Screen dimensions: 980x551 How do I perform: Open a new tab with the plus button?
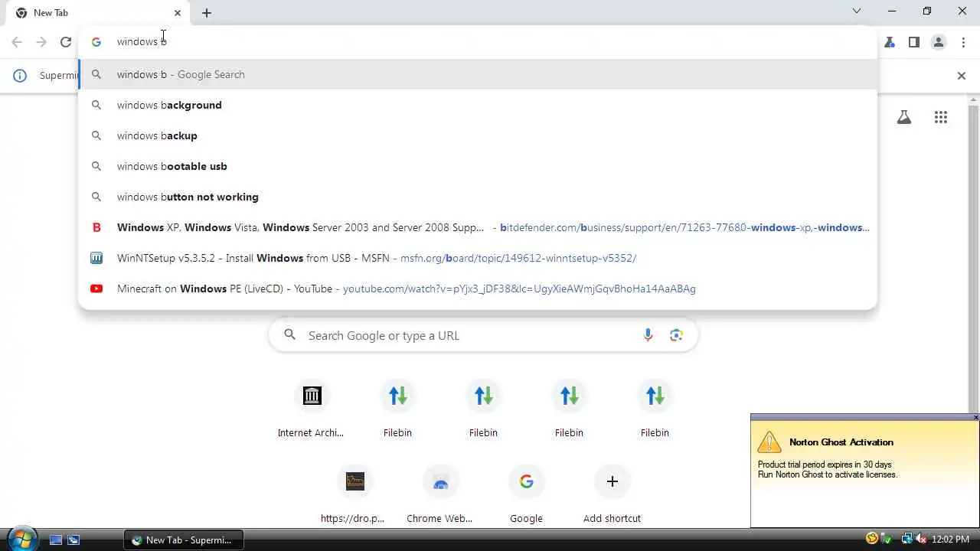coord(207,12)
